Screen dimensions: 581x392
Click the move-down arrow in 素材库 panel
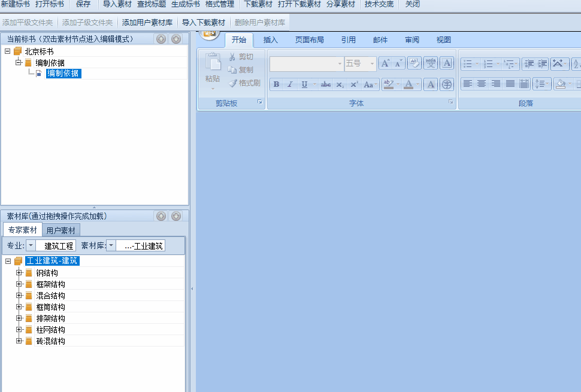click(x=176, y=216)
